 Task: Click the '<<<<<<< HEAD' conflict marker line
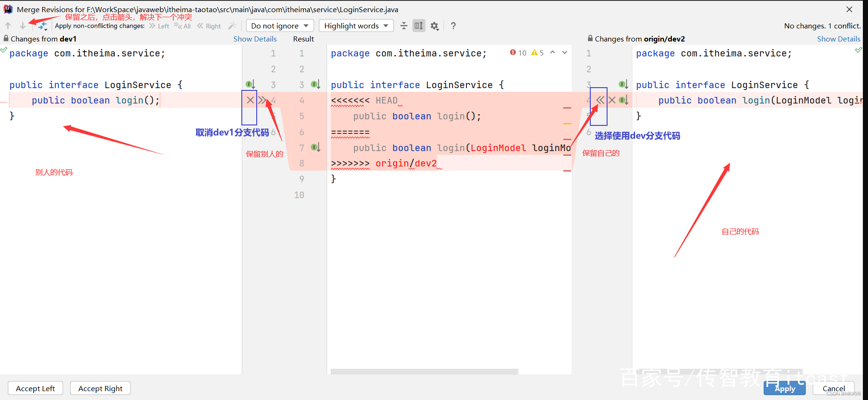pyautogui.click(x=364, y=100)
